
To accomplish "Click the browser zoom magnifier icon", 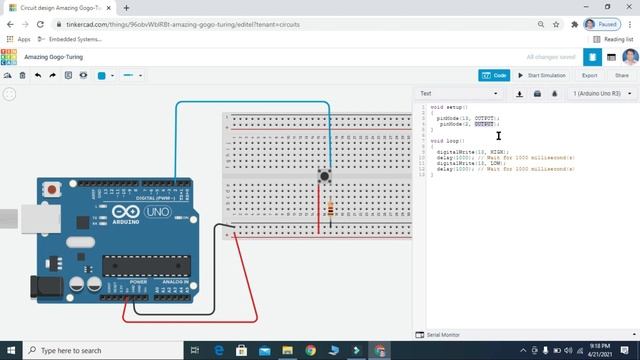I will pos(541,24).
